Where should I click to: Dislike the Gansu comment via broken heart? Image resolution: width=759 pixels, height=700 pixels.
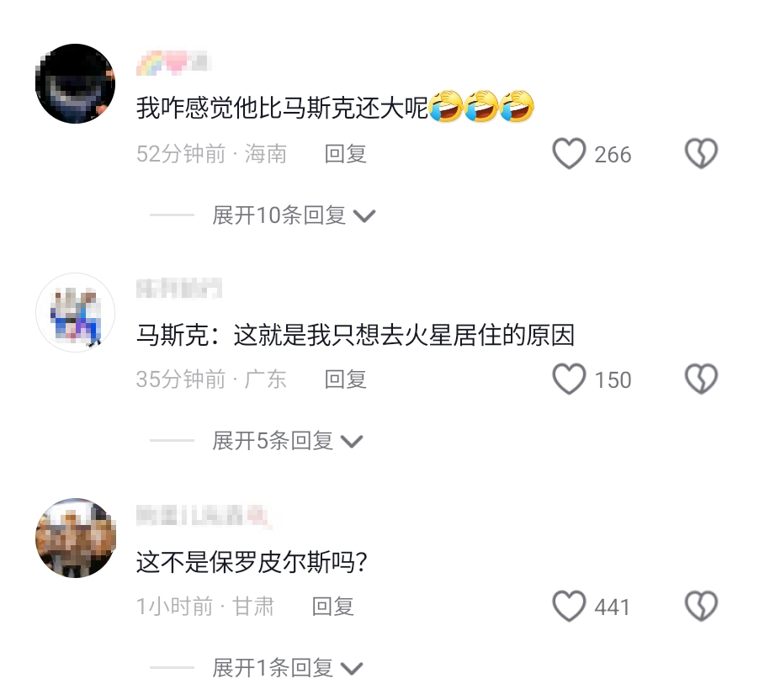click(701, 606)
